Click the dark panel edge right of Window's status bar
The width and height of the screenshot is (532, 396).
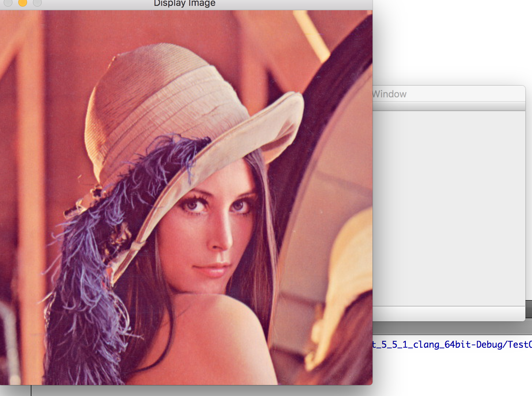point(529,309)
